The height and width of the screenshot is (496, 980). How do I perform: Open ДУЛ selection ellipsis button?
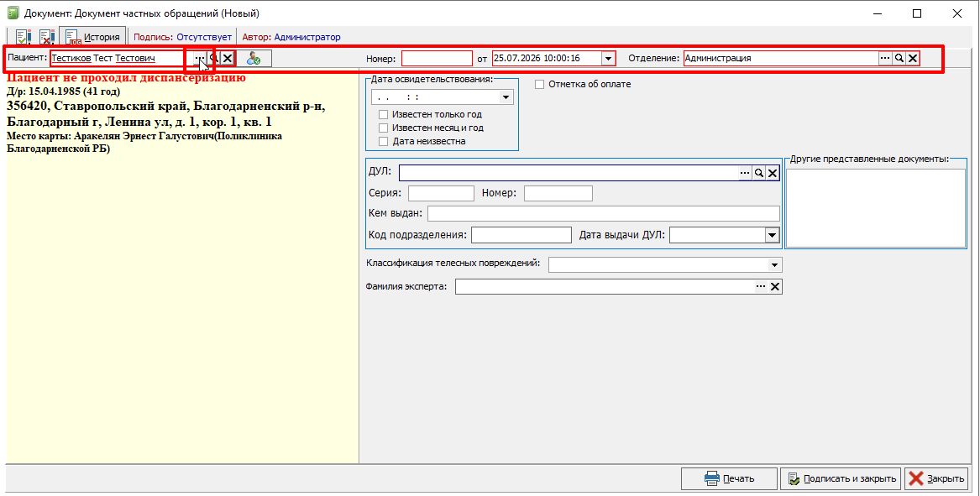(x=745, y=173)
